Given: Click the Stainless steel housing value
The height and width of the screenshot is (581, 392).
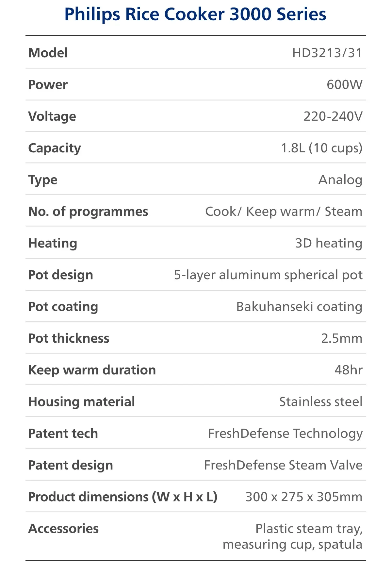Looking at the screenshot, I should click(320, 402).
